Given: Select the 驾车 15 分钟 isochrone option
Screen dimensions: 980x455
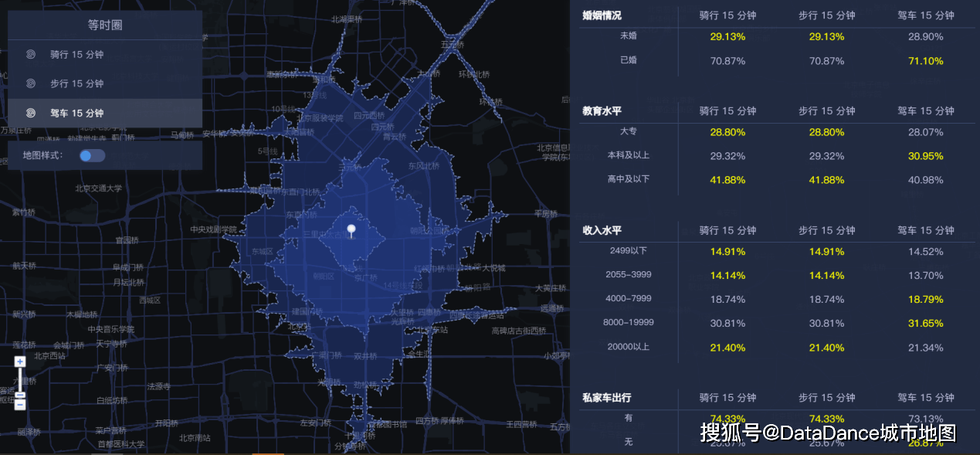Looking at the screenshot, I should coord(105,113).
